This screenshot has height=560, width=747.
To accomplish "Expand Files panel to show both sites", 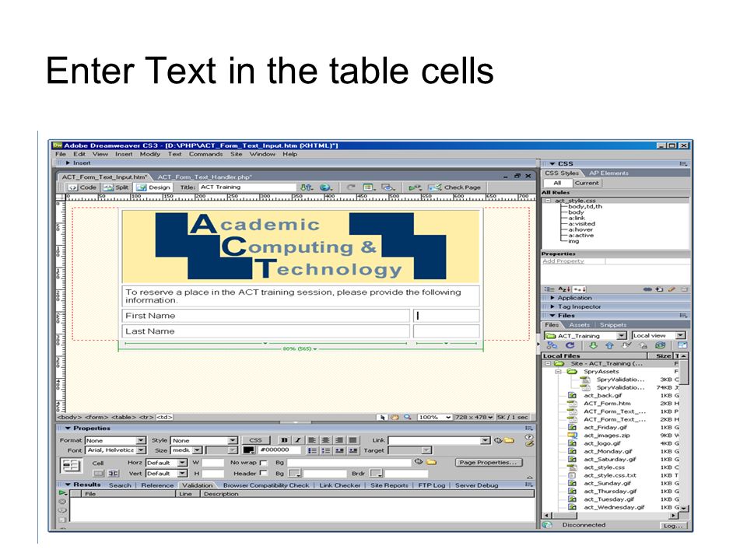I will (682, 345).
